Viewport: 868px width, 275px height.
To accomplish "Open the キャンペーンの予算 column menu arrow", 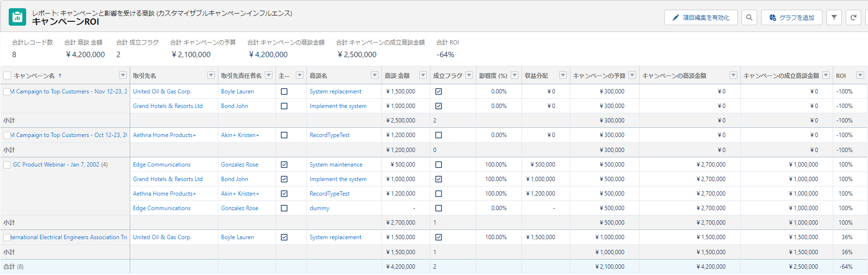I will tap(632, 75).
